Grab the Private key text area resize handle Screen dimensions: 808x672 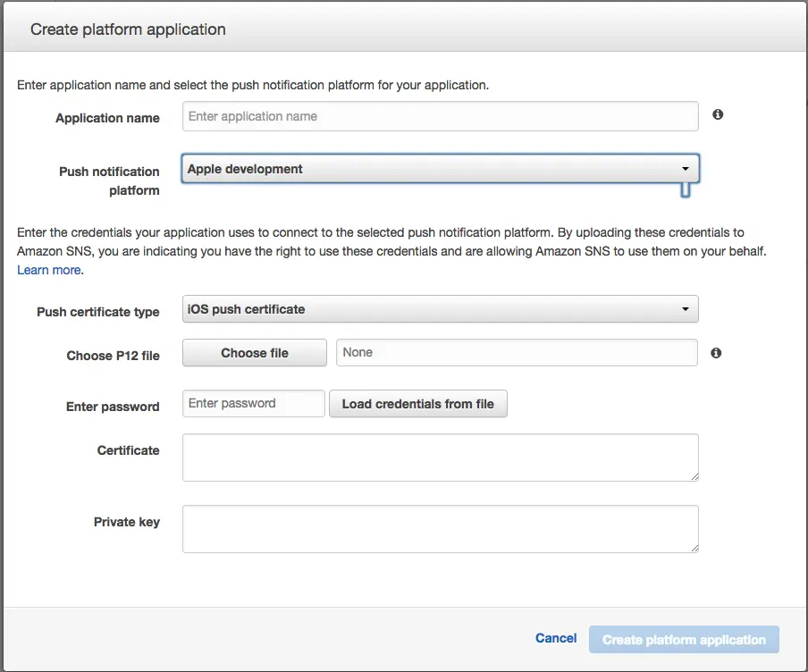tap(694, 548)
